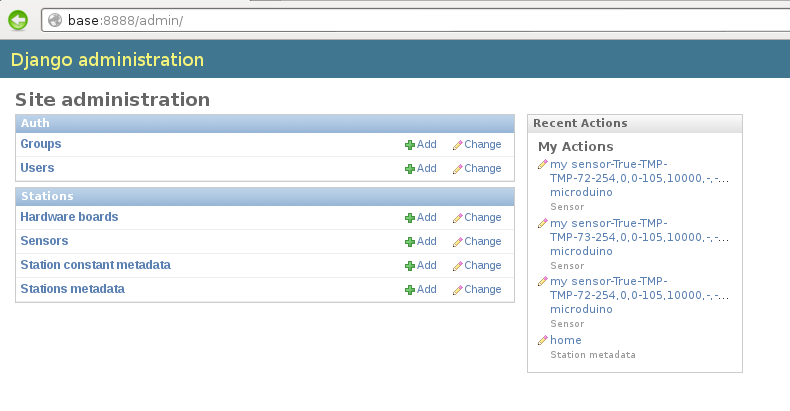Click pencil icon beside TMP-73 sensor action
Image resolution: width=790 pixels, height=411 pixels.
(x=543, y=223)
